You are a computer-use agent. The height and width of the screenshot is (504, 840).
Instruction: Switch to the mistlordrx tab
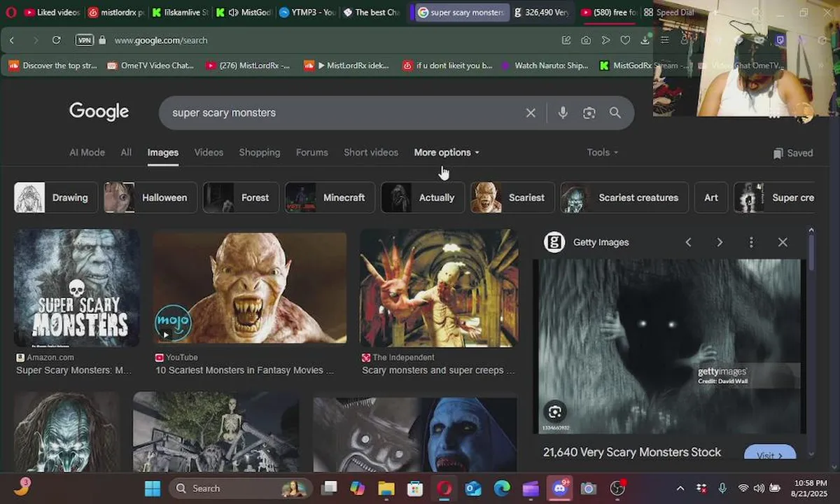click(x=116, y=13)
